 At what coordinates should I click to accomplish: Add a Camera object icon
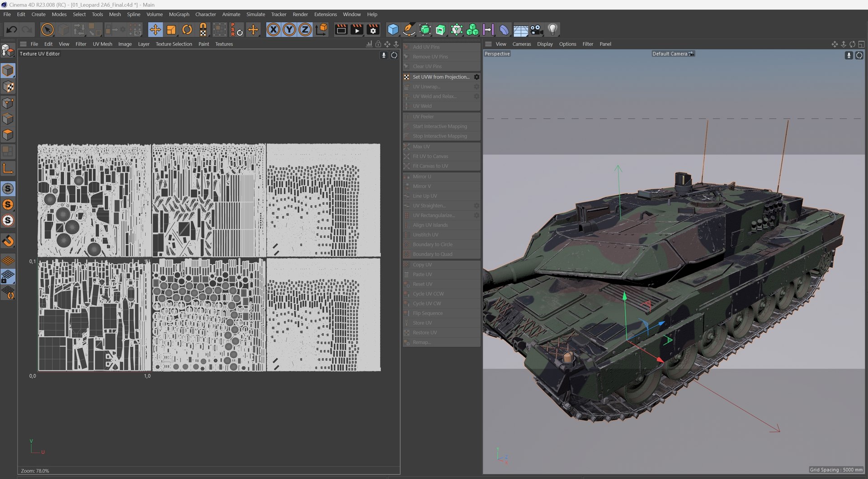point(537,30)
